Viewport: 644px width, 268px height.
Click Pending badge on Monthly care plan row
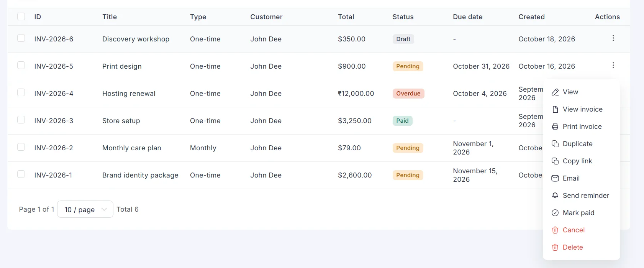408,148
